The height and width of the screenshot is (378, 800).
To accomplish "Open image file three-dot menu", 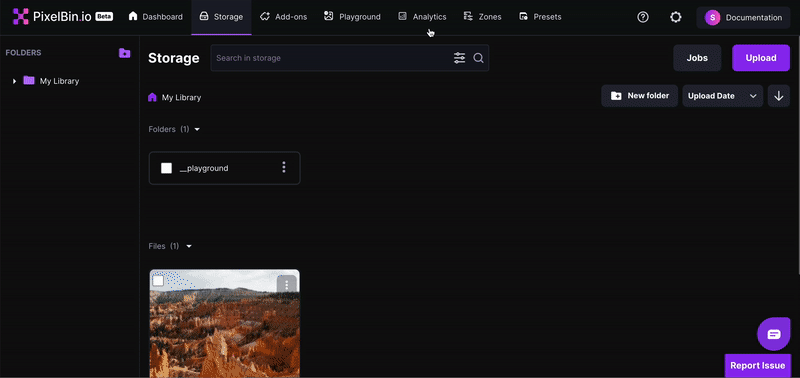I will (x=287, y=285).
